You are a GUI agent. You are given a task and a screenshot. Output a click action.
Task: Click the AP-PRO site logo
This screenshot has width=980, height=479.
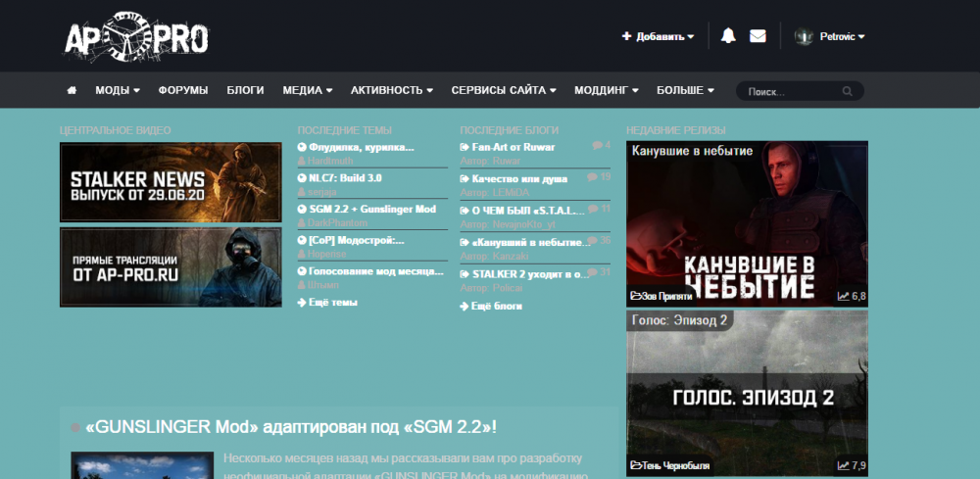[x=136, y=36]
